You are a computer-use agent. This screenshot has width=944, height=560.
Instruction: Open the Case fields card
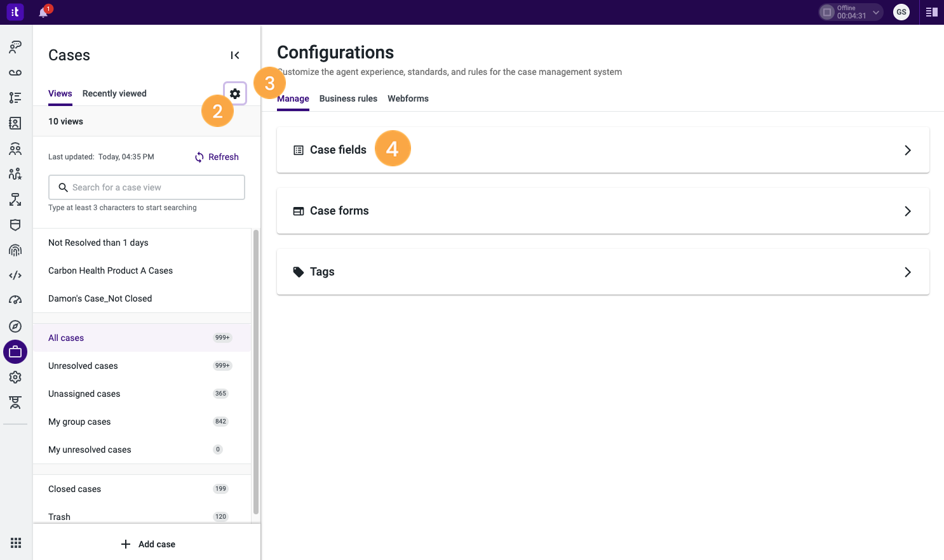point(603,150)
